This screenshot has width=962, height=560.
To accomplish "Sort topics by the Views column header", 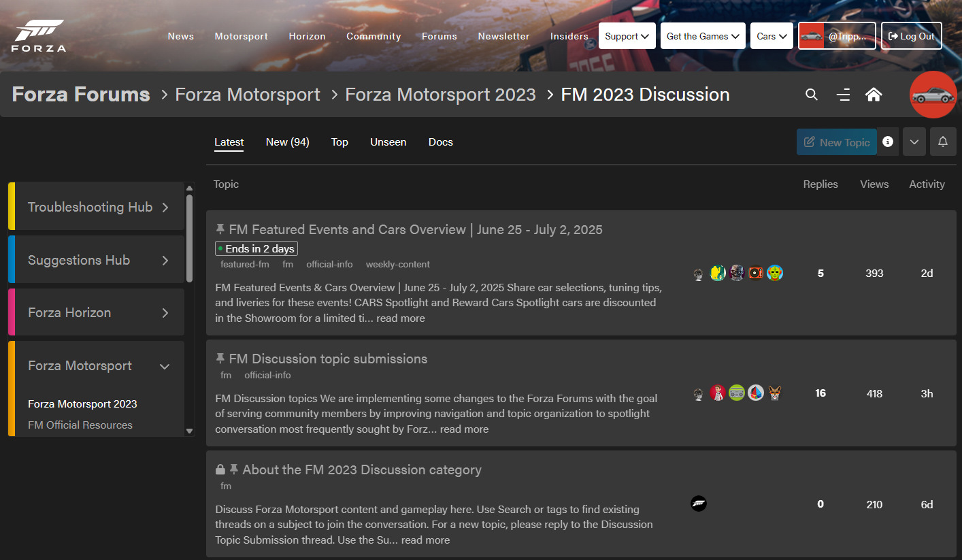I will (874, 184).
